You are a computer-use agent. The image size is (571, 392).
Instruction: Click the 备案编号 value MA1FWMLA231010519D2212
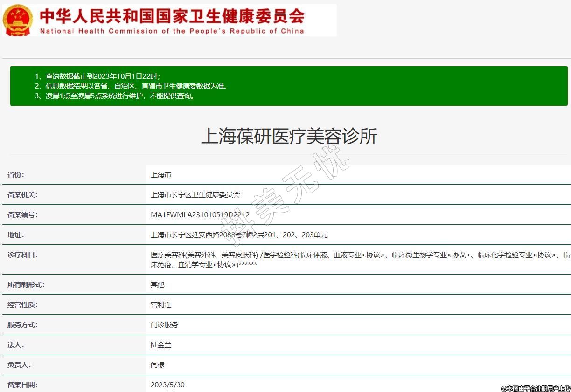pos(200,215)
